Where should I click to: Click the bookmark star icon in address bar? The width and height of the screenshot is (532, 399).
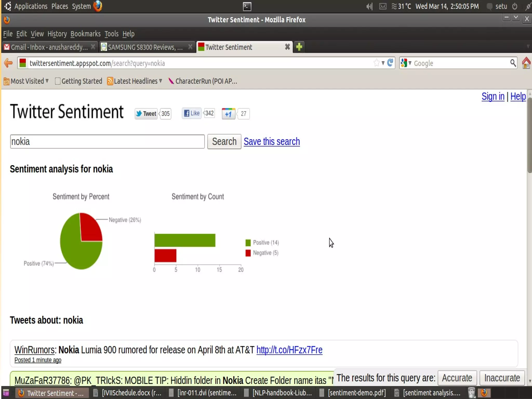(376, 63)
